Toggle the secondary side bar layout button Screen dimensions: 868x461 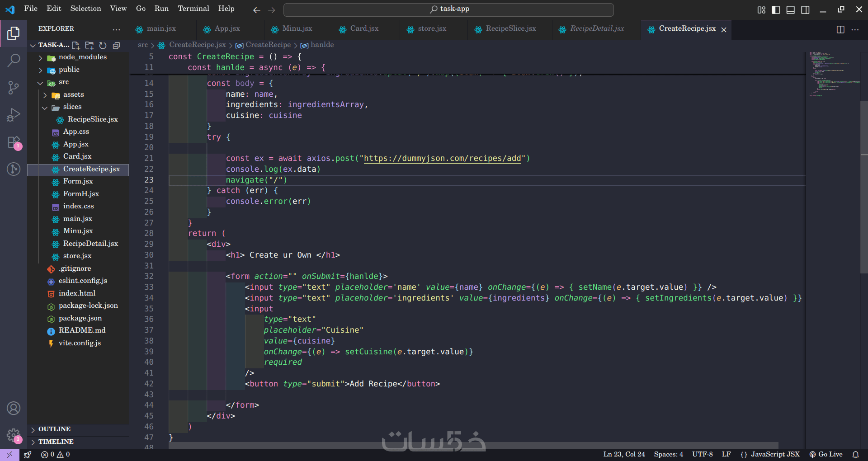(805, 9)
